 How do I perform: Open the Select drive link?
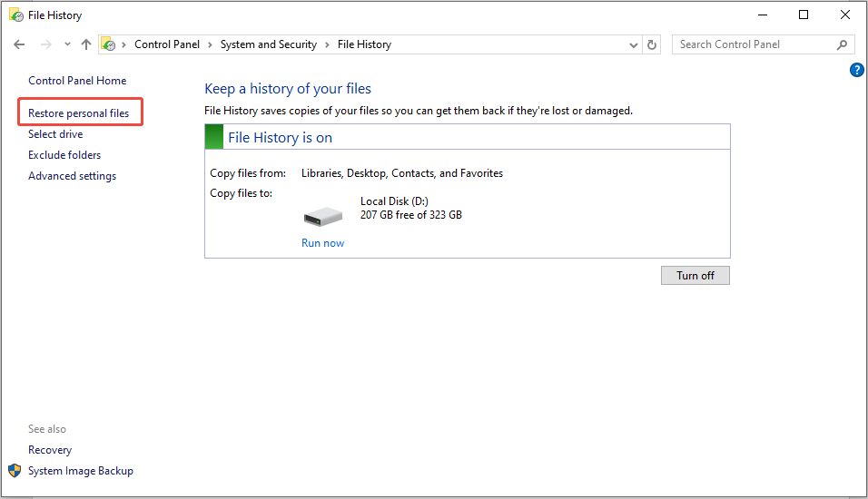[55, 134]
